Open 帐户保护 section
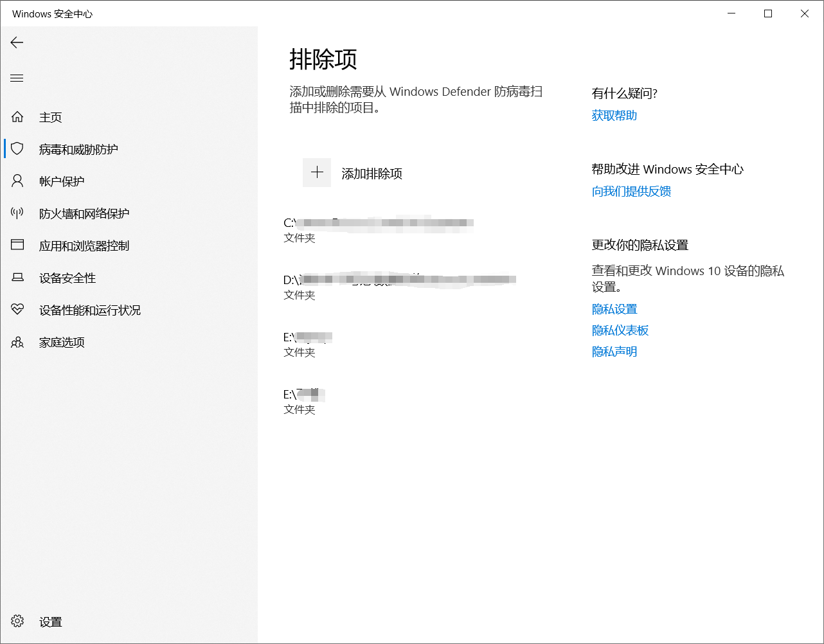Viewport: 824px width, 644px height. pos(62,181)
